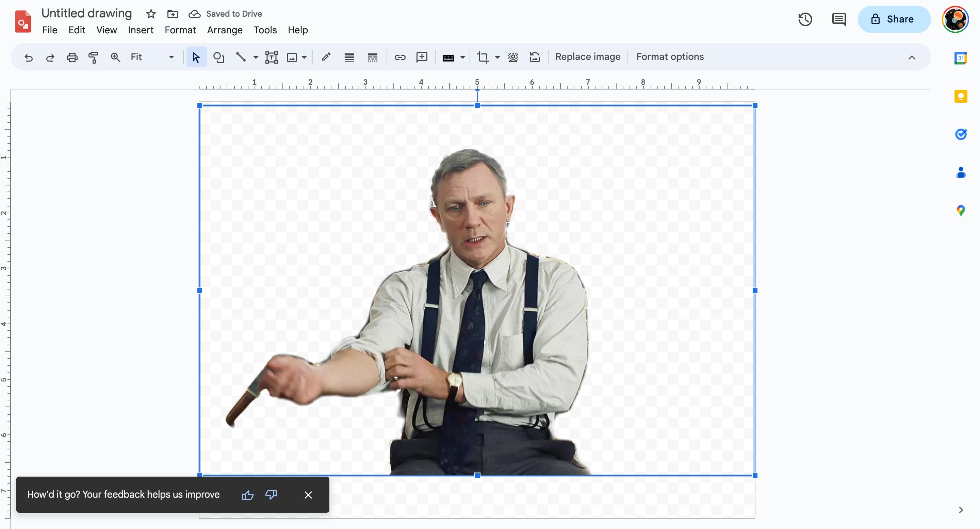Click the border color pencil icon
This screenshot has height=529, width=980.
326,57
